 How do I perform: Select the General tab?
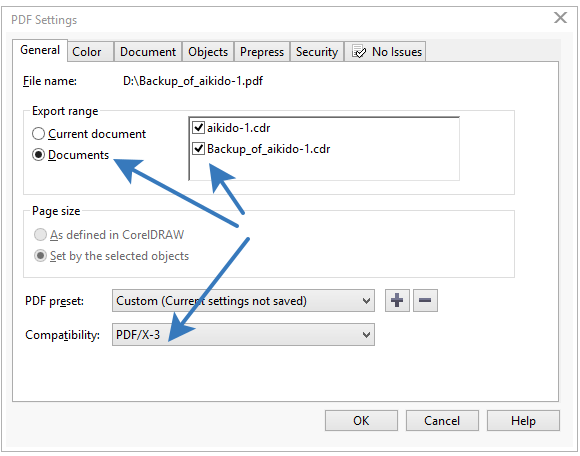[x=40, y=50]
